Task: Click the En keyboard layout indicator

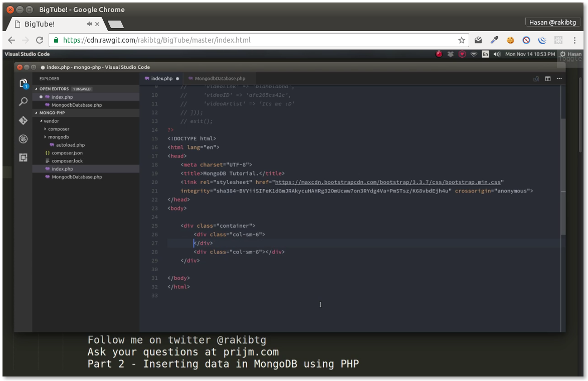Action: [485, 54]
